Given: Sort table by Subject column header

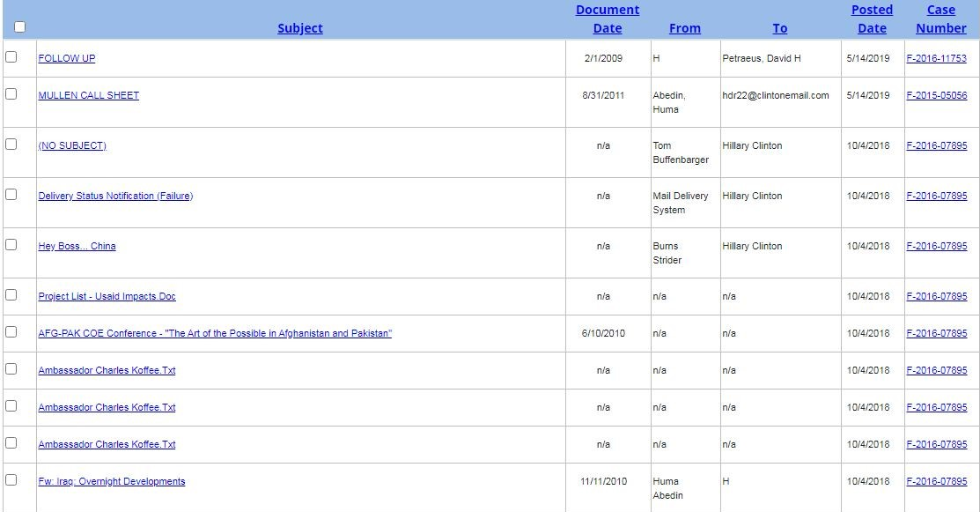Looking at the screenshot, I should tap(300, 28).
